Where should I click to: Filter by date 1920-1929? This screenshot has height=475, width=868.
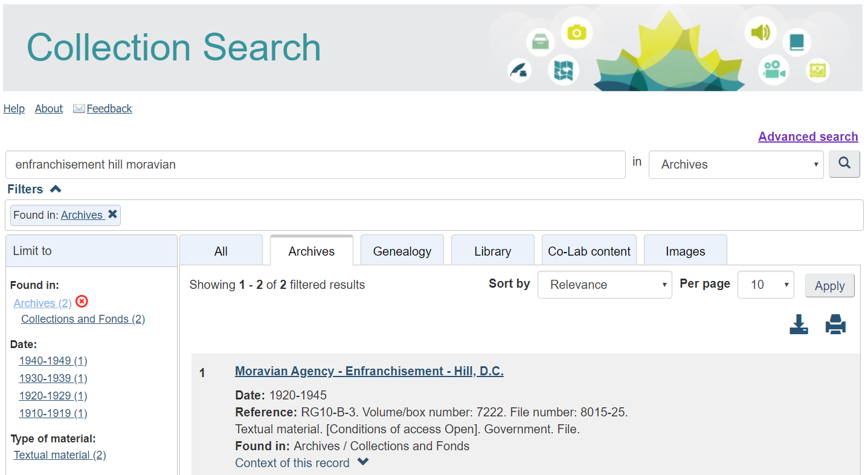click(53, 396)
